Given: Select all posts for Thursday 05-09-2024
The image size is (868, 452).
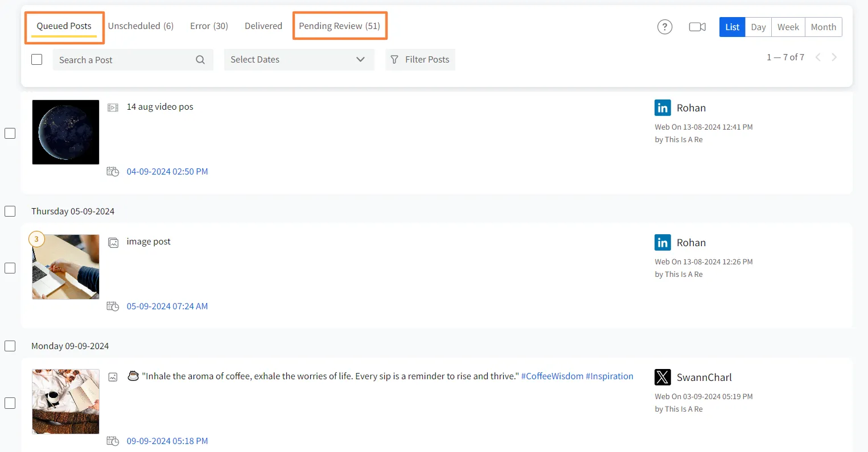Looking at the screenshot, I should click(10, 211).
